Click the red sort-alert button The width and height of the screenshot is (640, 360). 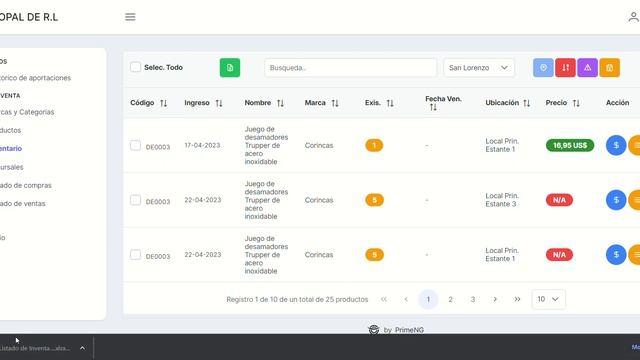[x=565, y=68]
